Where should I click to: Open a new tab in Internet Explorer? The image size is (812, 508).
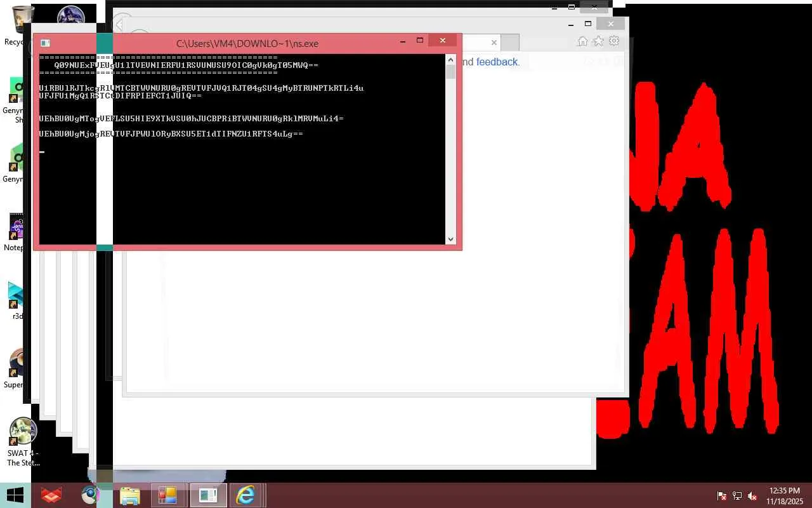tap(510, 43)
